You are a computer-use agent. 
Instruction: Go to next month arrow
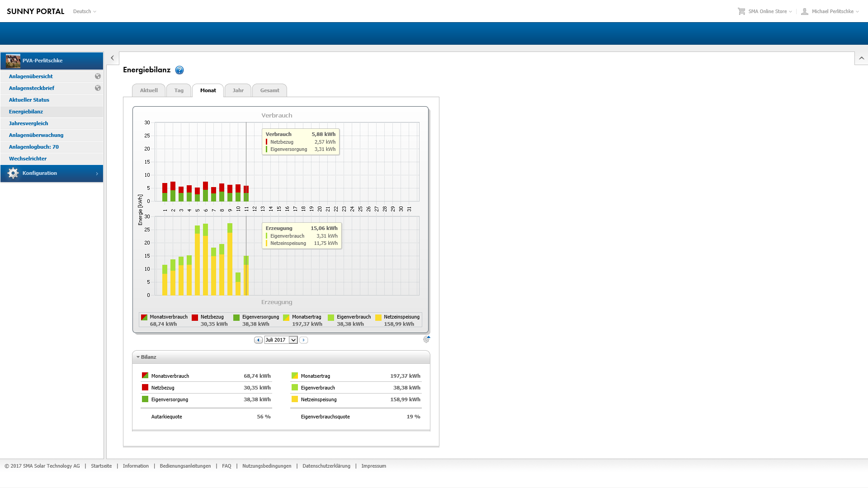(304, 340)
